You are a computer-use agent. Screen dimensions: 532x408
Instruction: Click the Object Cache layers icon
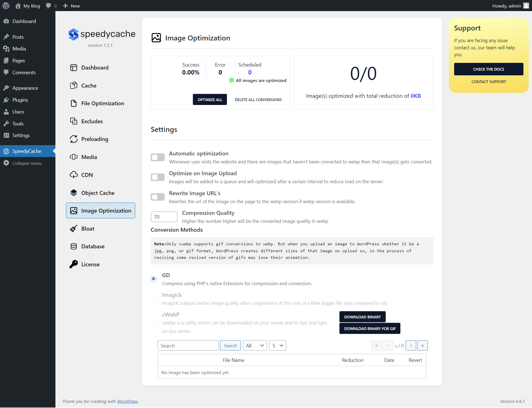(73, 193)
